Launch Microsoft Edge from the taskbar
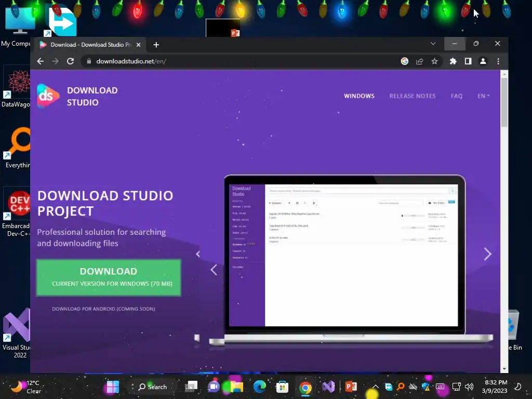Viewport: 532px width, 399px height. click(x=260, y=387)
